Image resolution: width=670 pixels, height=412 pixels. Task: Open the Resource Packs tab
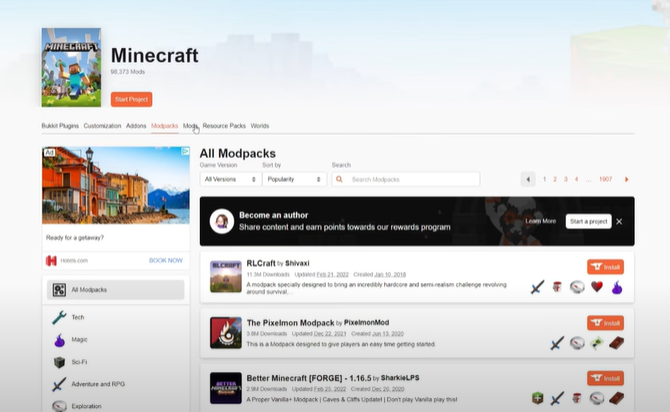pos(224,126)
